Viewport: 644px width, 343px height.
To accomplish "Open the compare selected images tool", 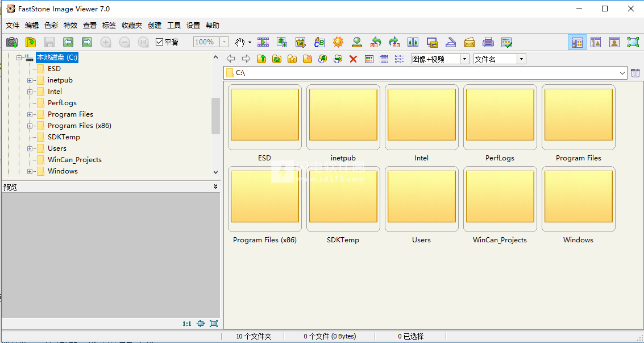I will coord(413,42).
